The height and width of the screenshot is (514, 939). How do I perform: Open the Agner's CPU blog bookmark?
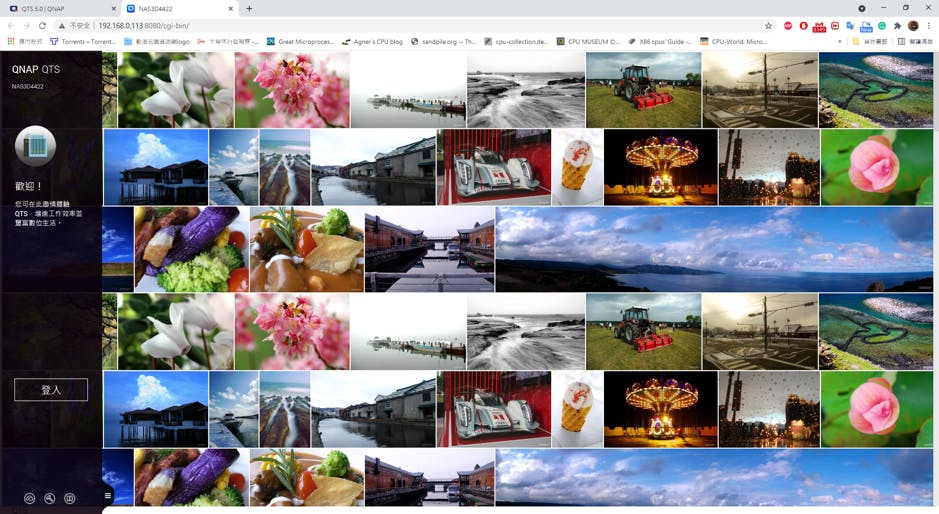point(372,42)
